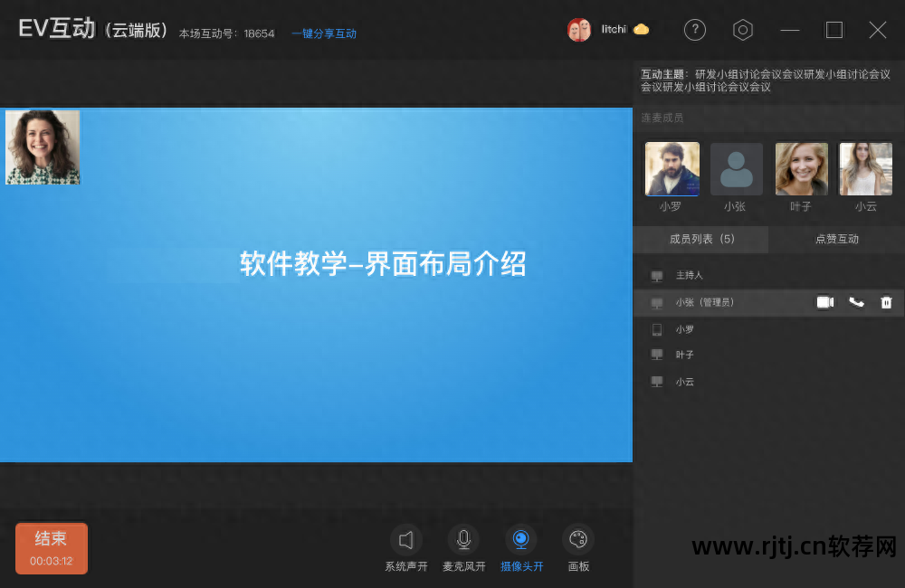This screenshot has width=905, height=588.
Task: Click the phone icon next to 小张
Action: pos(856,302)
